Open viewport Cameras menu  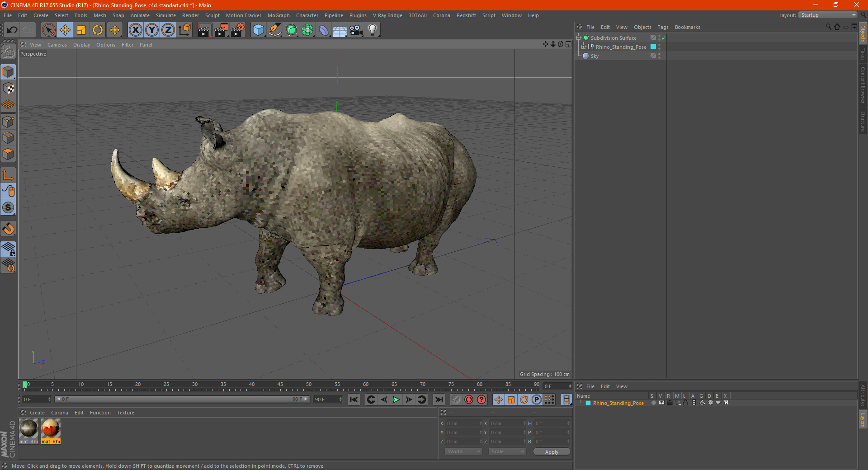57,45
